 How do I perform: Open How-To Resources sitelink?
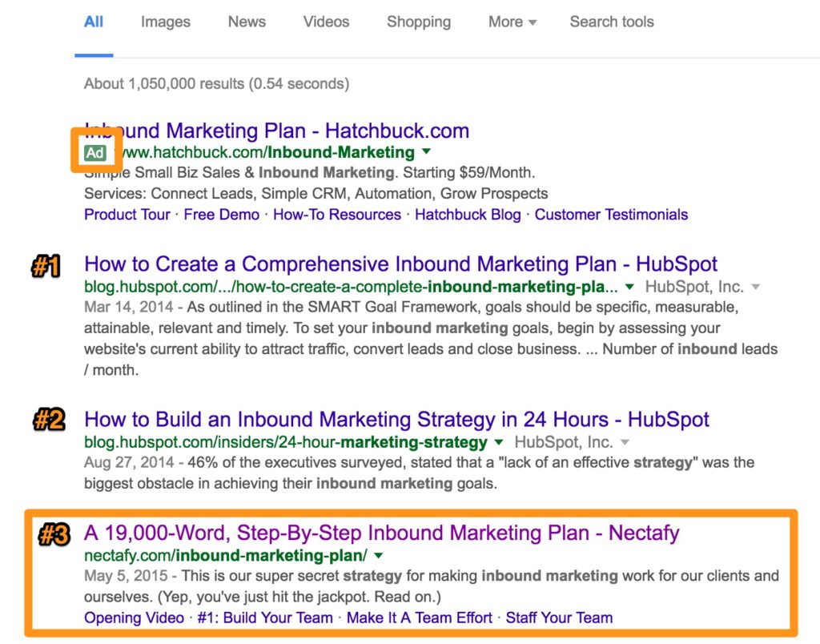337,215
